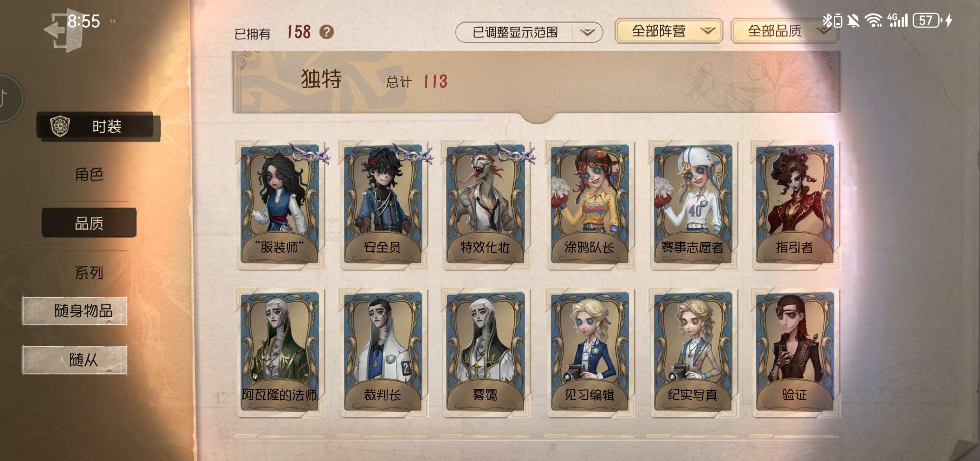Image resolution: width=980 pixels, height=461 pixels.
Task: Select the 裁判长 costume card
Action: tap(383, 353)
